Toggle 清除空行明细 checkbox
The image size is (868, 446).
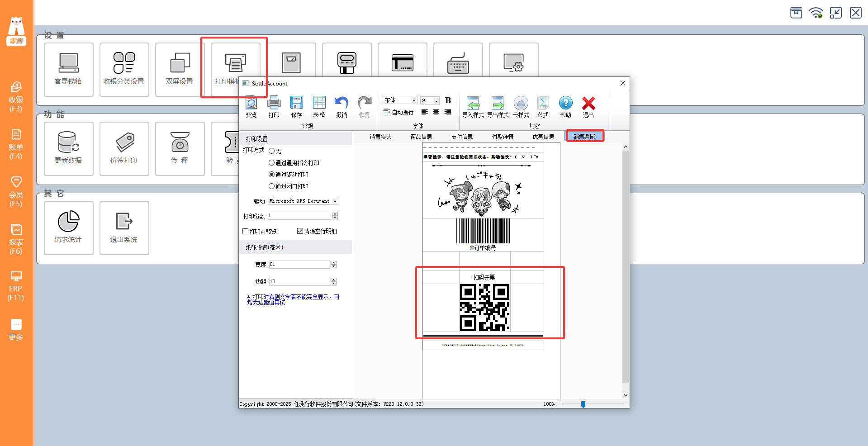300,231
